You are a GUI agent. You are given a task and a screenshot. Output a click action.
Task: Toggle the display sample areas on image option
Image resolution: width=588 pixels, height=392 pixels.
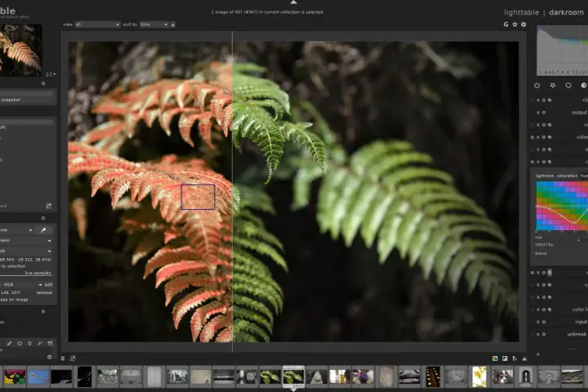(14, 300)
